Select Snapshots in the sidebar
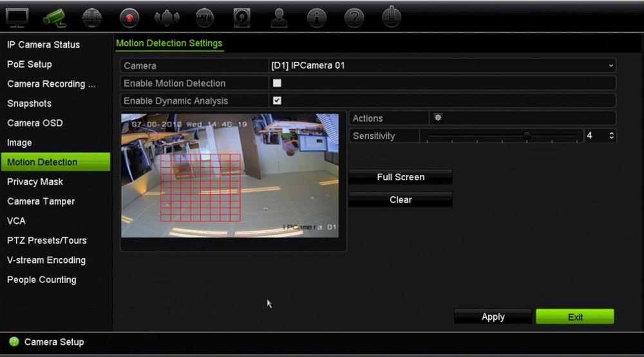The height and width of the screenshot is (357, 644). (x=29, y=104)
